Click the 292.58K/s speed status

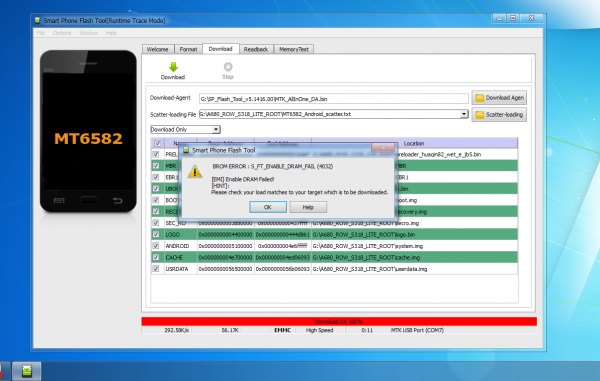tap(176, 330)
